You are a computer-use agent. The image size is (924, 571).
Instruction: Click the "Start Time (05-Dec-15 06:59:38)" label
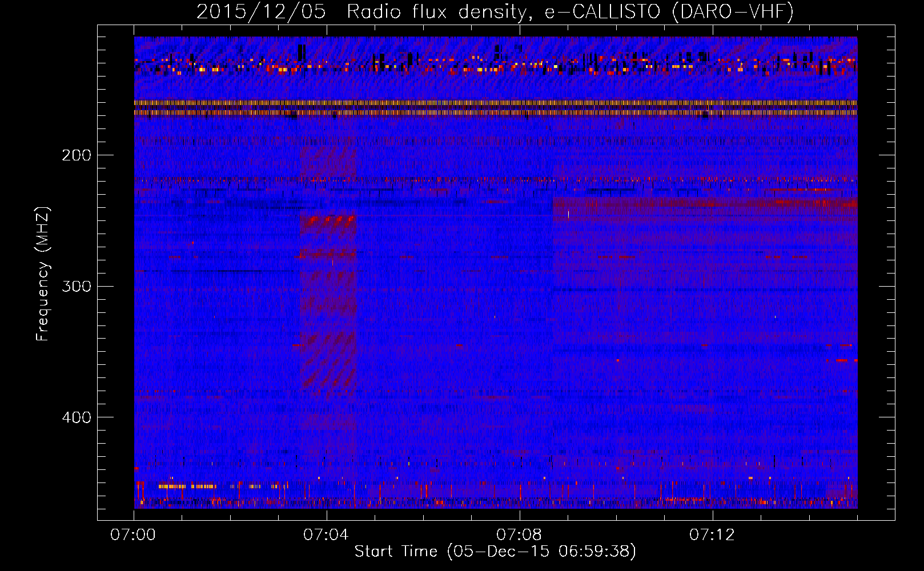coord(495,552)
